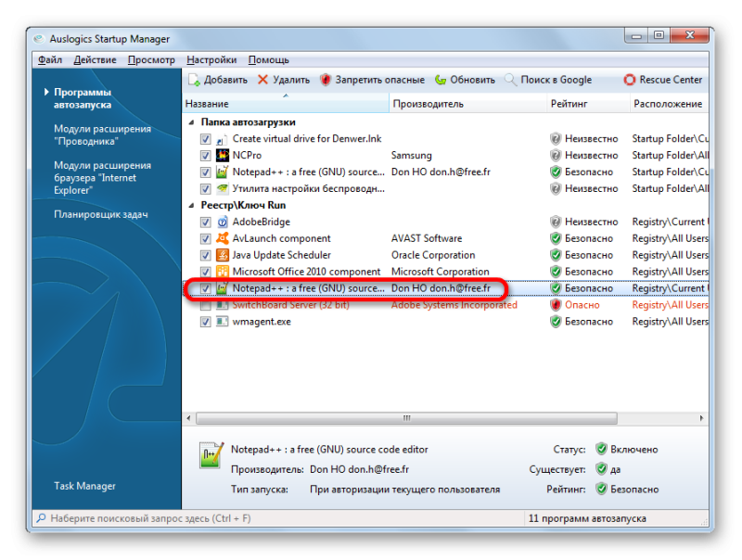
Task: Click the green rating shield for wmagent.exe
Action: click(x=556, y=322)
